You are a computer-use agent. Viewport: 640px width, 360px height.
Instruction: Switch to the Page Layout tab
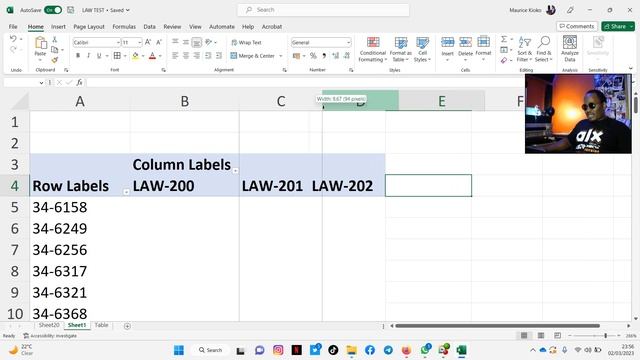click(89, 27)
